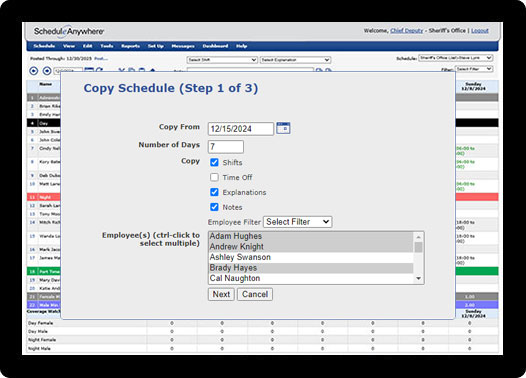Image resolution: width=526 pixels, height=378 pixels.
Task: Enable the Time Off checkbox
Action: point(214,177)
